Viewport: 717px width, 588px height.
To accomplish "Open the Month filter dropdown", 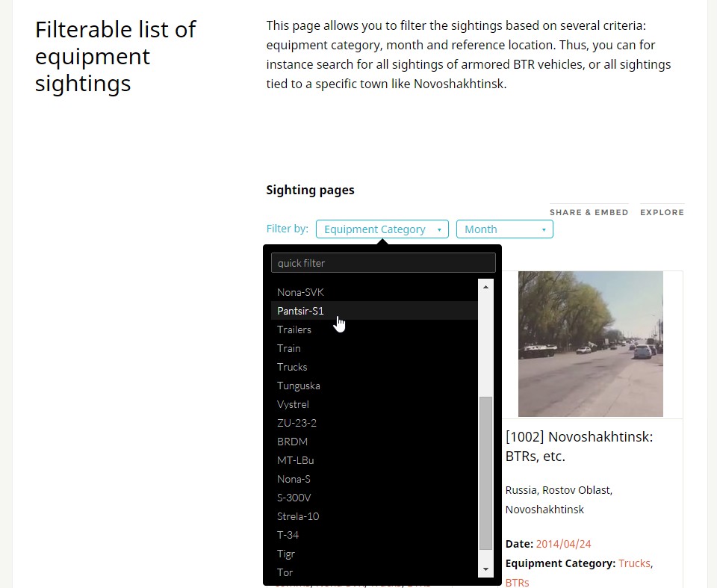I will (504, 229).
